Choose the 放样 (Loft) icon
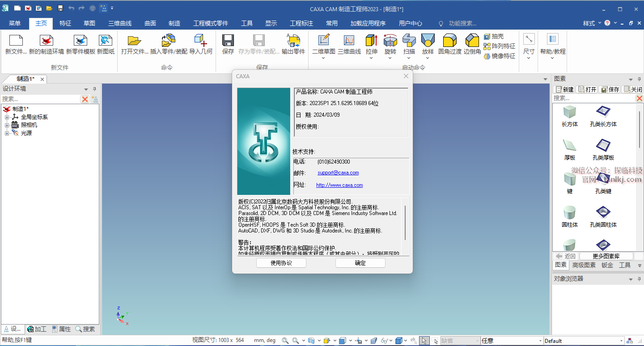 (428, 41)
